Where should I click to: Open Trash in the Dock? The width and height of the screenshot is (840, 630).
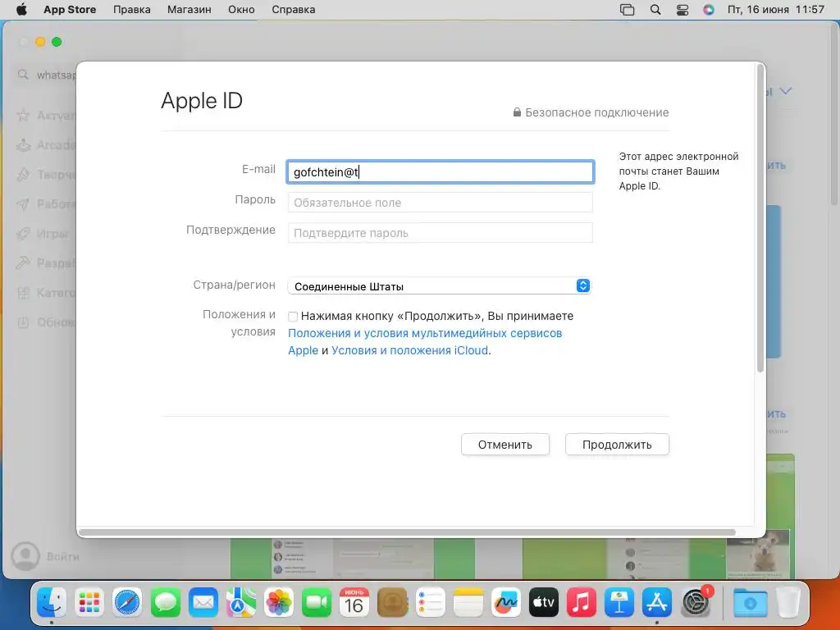point(787,603)
